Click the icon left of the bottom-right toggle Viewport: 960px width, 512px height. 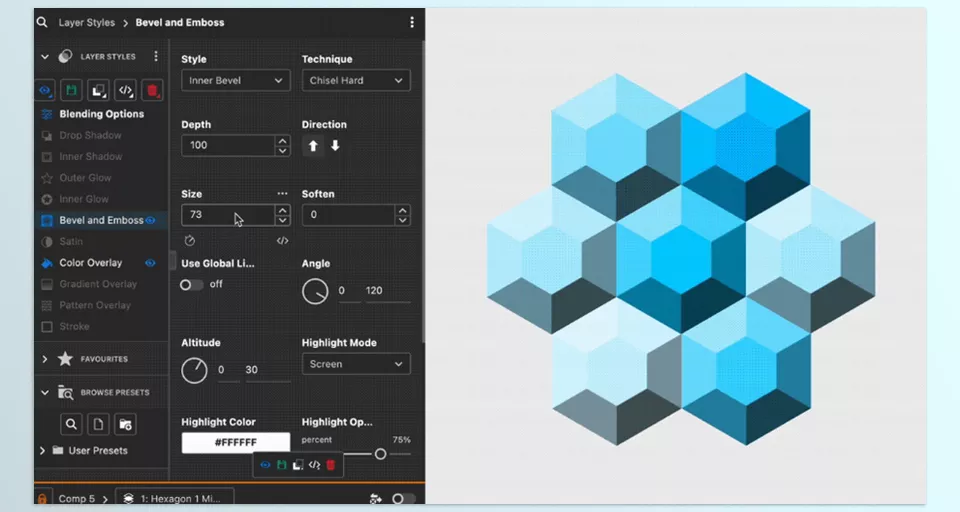[x=376, y=499]
